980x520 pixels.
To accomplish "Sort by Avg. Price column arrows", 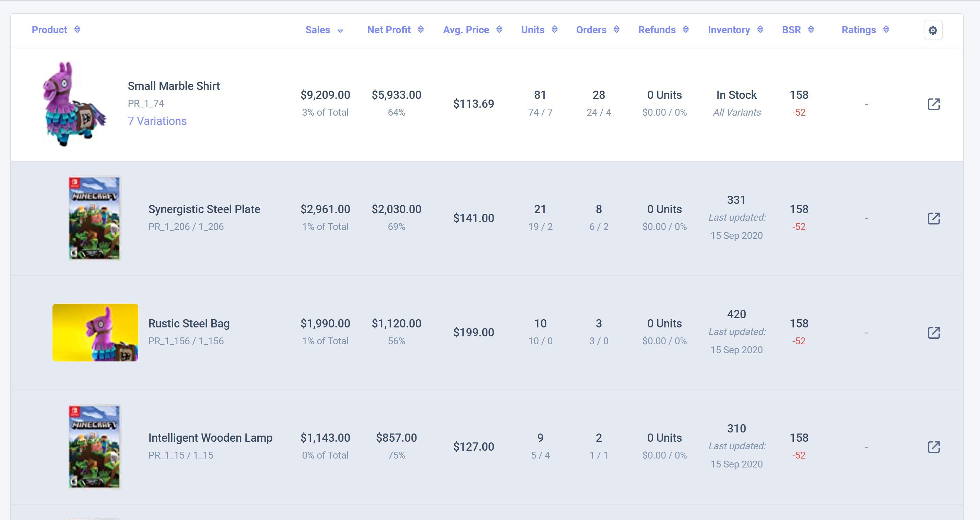I will (499, 30).
